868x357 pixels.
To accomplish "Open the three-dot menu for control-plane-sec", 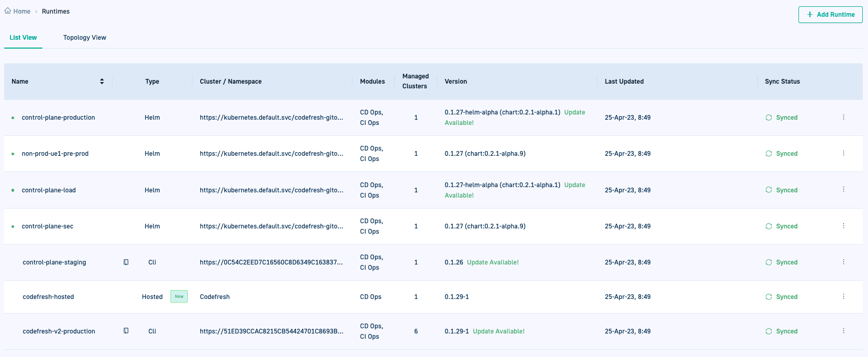I will point(843,226).
